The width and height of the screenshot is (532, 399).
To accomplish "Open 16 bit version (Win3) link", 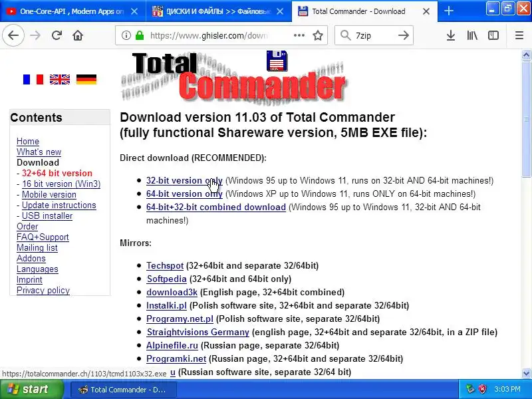I will pos(61,184).
